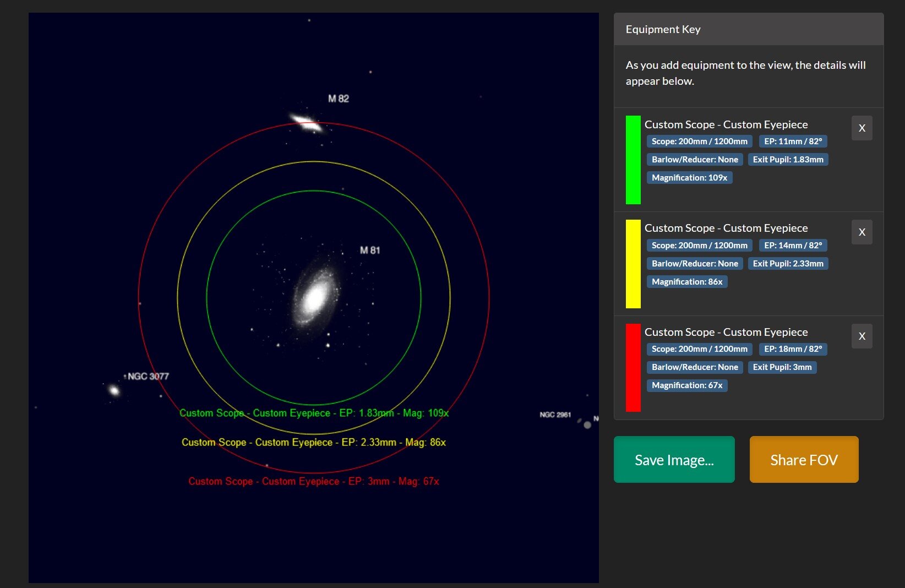The width and height of the screenshot is (905, 588).
Task: Click the 'EP: 14mm / 82°' badge
Action: (x=793, y=246)
